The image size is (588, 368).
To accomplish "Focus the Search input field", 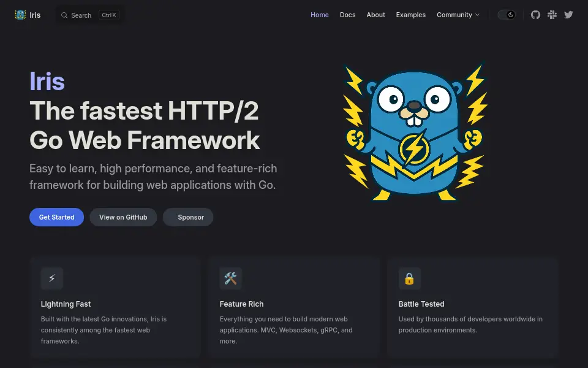I will (x=90, y=15).
